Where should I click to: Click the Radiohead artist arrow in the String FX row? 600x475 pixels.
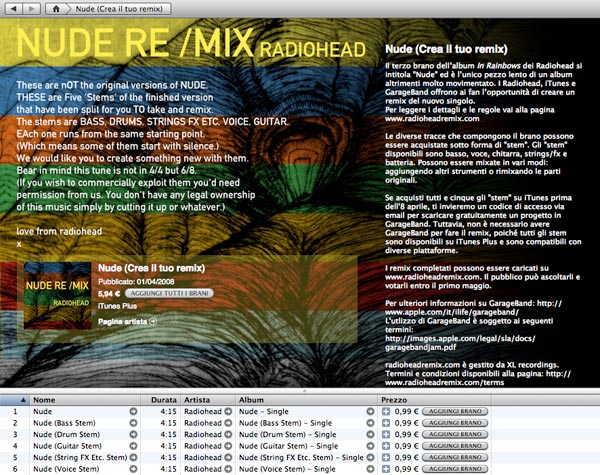tap(228, 457)
